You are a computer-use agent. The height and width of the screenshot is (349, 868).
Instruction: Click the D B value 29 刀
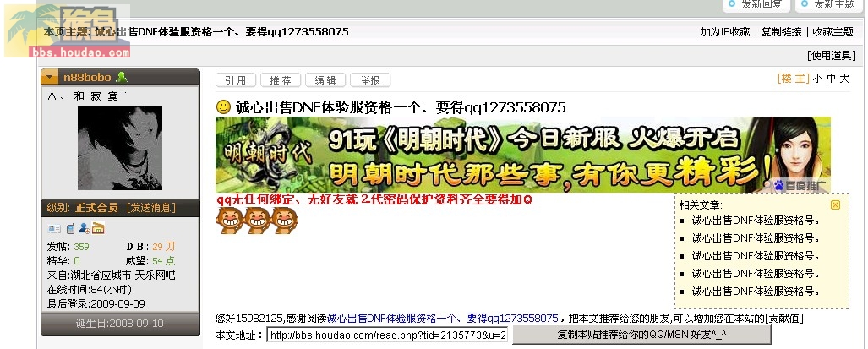[163, 247]
